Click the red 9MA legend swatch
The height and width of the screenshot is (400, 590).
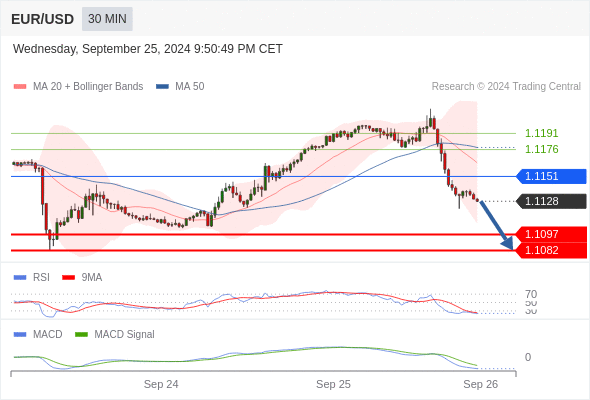tap(68, 278)
